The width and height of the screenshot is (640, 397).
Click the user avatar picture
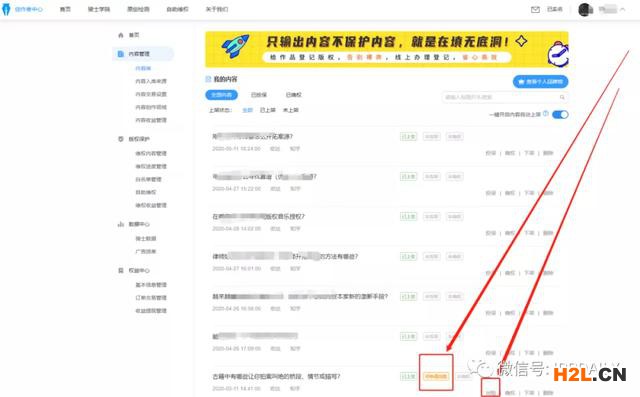tap(585, 9)
